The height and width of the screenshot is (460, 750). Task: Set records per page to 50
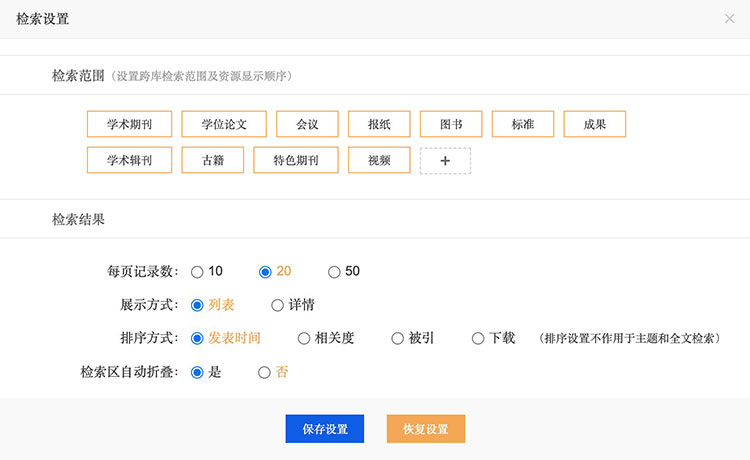coord(335,272)
